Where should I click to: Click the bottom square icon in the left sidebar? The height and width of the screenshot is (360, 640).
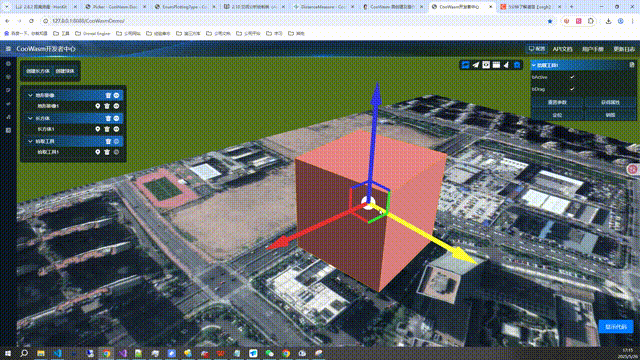[x=8, y=131]
